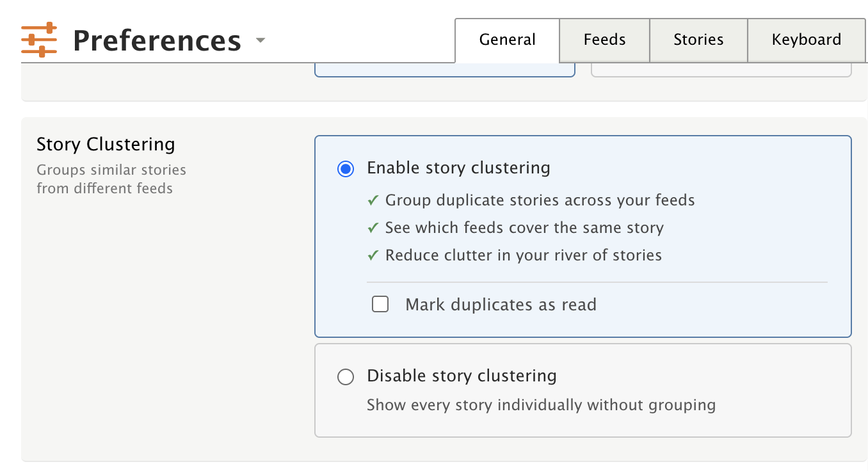Click the Disable story clustering label text
The width and height of the screenshot is (868, 471).
click(x=462, y=376)
